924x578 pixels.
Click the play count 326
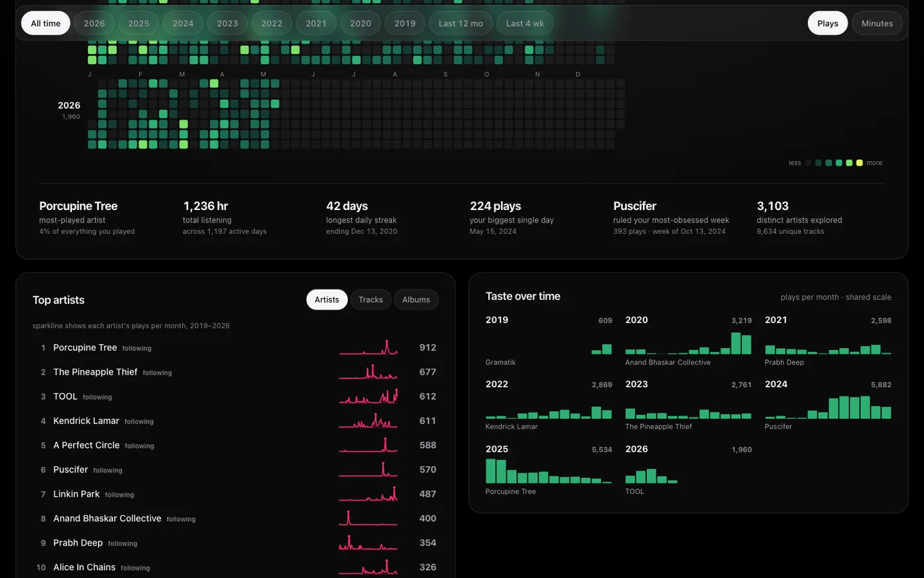(428, 567)
